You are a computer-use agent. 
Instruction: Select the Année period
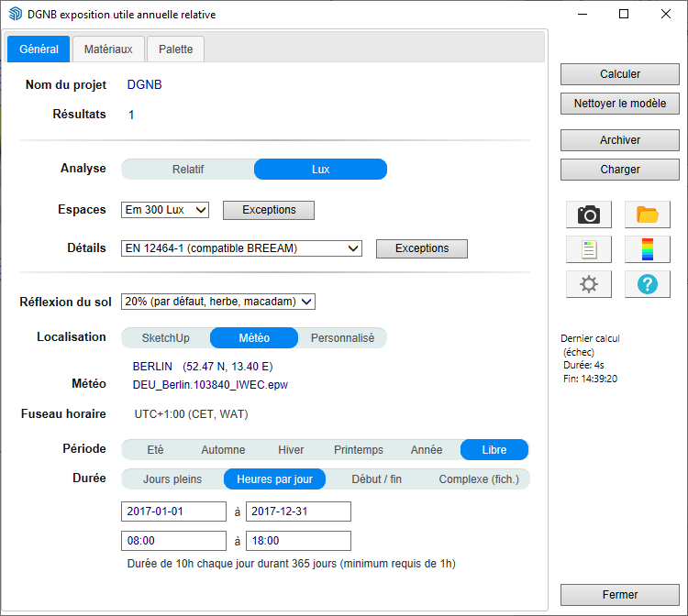tap(426, 450)
